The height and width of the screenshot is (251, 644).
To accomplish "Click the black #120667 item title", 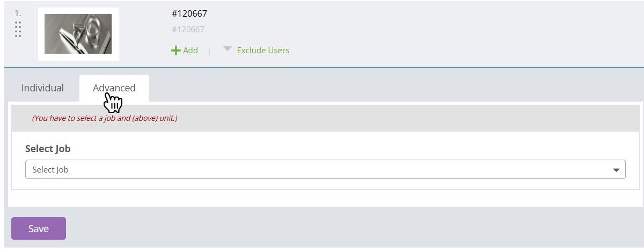I will 189,13.
